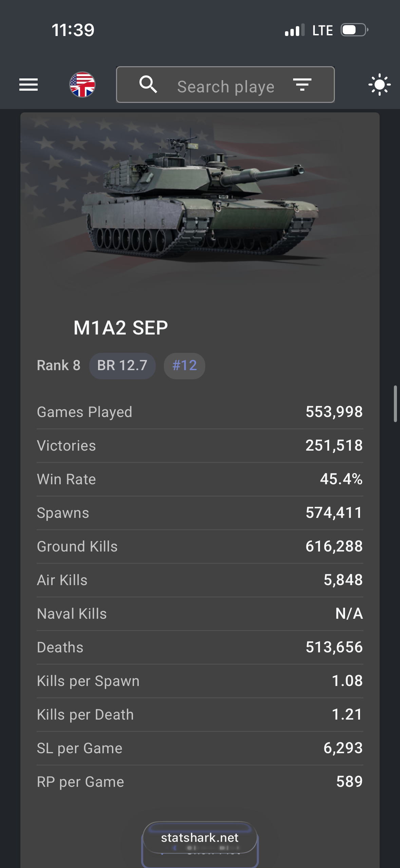
Task: Tap the cellular signal bars icon
Action: [x=294, y=30]
